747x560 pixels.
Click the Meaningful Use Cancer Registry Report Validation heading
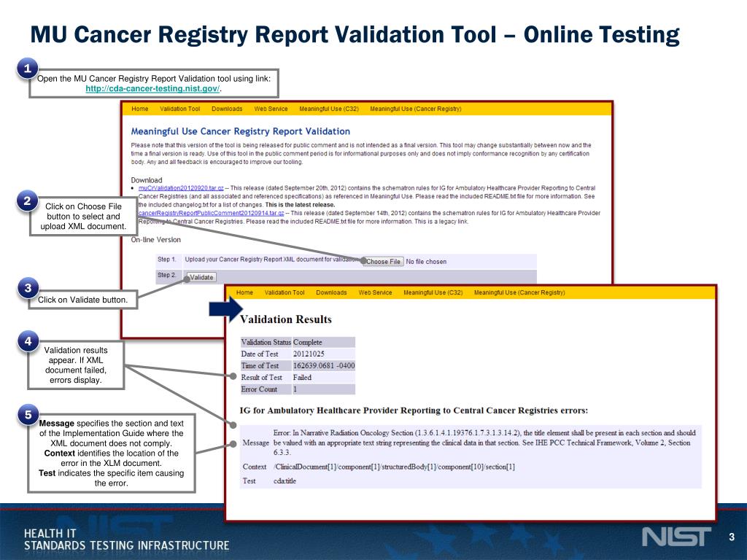pyautogui.click(x=241, y=131)
